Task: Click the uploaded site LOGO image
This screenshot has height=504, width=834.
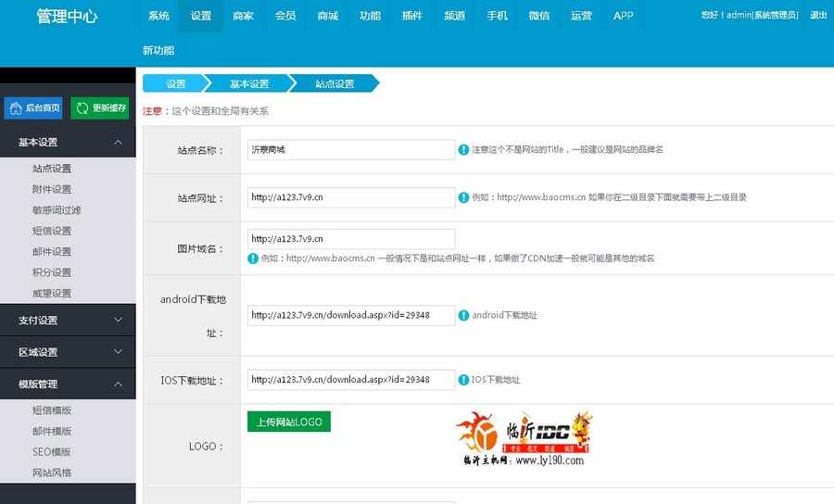Action: (x=524, y=439)
